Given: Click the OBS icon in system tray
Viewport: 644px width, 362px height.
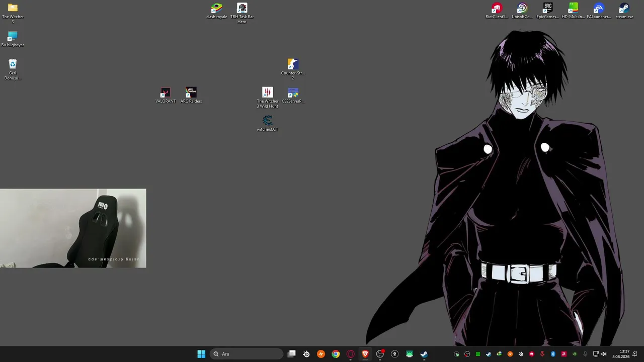Looking at the screenshot, I should click(467, 354).
